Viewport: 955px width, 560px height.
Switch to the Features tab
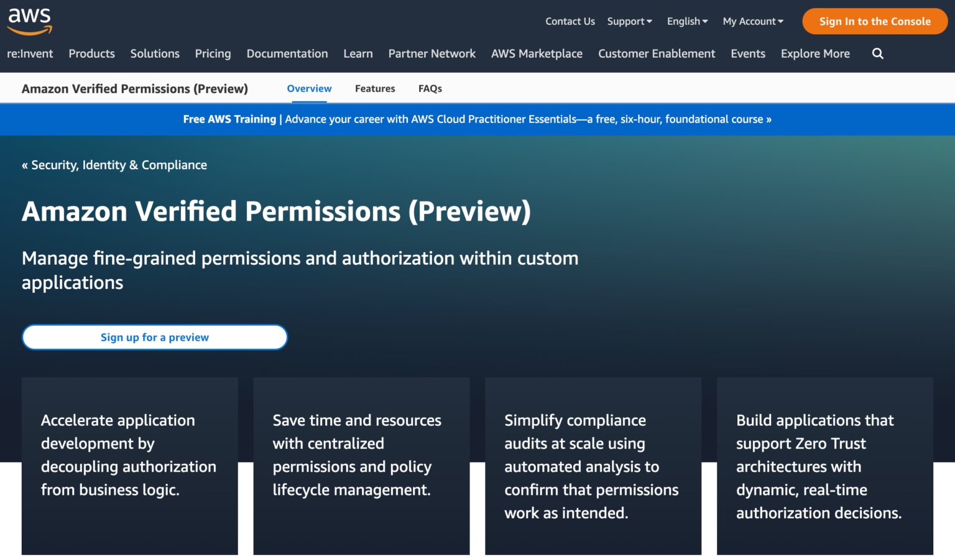[375, 88]
